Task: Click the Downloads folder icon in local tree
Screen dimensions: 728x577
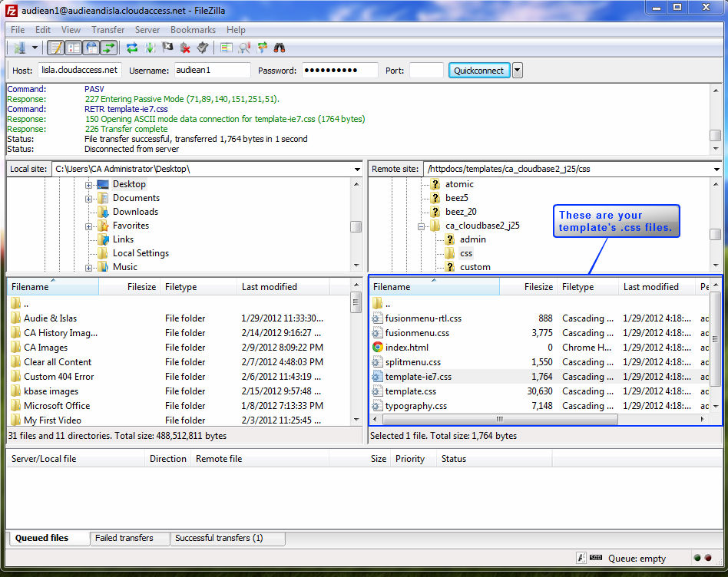Action: click(x=103, y=212)
